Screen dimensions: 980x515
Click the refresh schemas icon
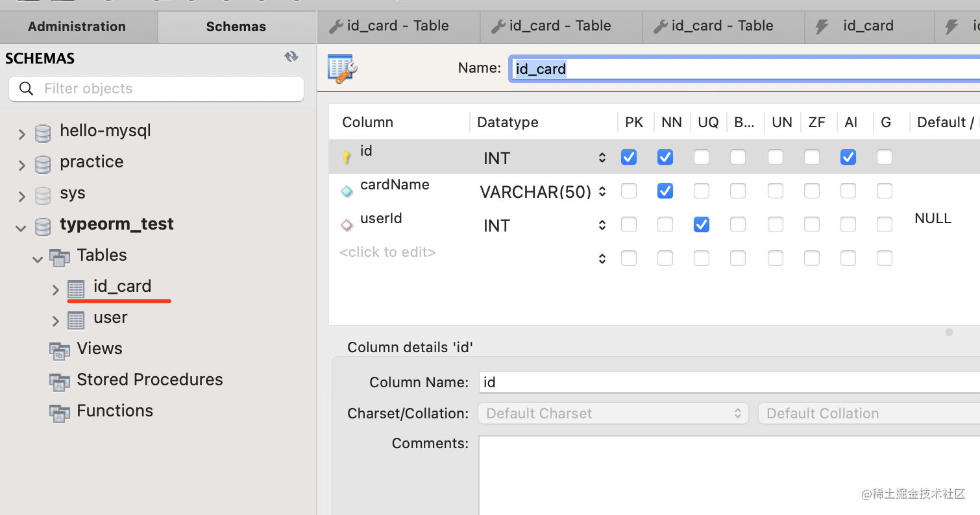click(x=291, y=57)
